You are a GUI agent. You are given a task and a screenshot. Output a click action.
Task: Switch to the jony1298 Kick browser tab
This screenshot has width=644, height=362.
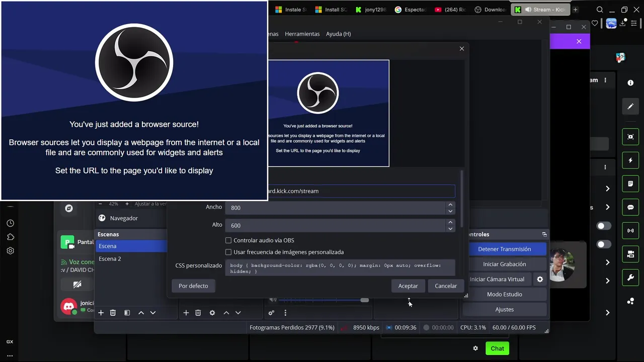click(371, 10)
